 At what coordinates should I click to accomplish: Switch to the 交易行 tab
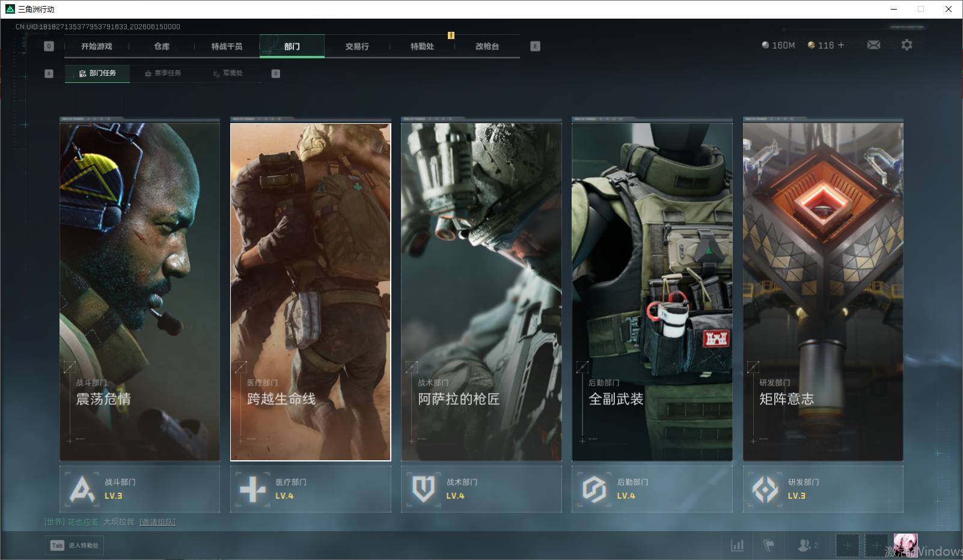click(357, 46)
